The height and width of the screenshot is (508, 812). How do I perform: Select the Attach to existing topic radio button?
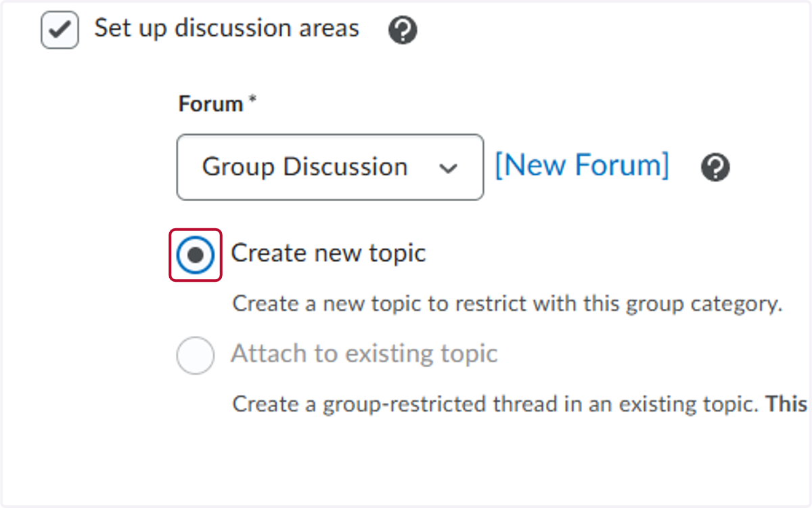click(196, 355)
